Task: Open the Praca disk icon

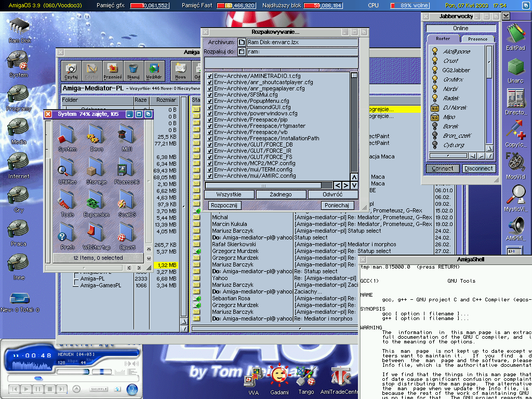Action: [x=19, y=233]
